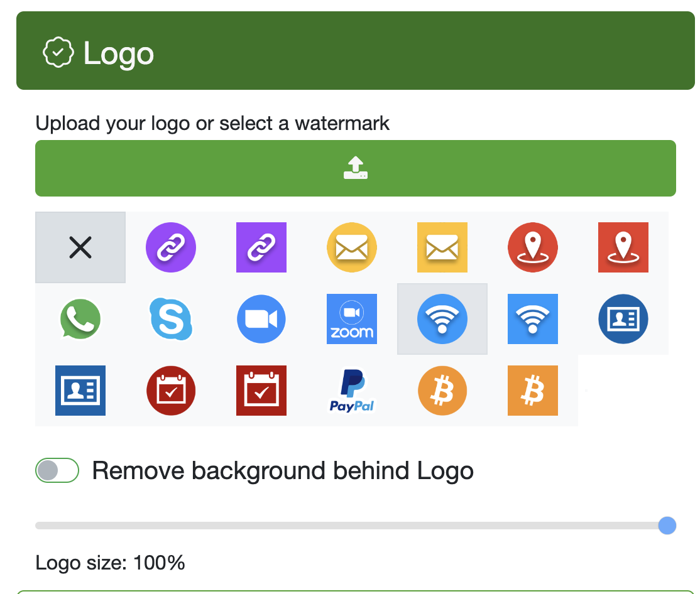Select the PayPal watermark
Image resolution: width=700 pixels, height=594 pixels.
click(351, 391)
